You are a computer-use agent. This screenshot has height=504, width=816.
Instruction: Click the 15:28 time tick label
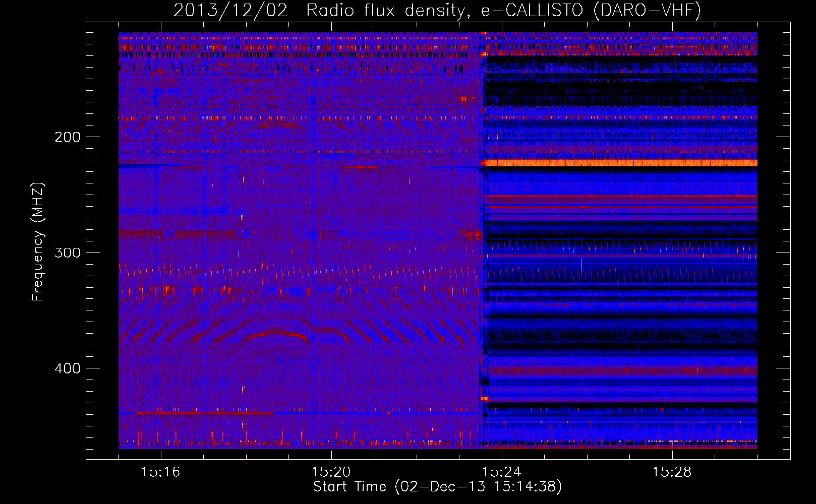click(x=672, y=472)
